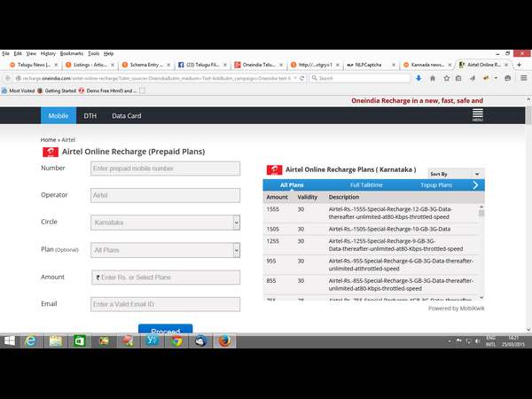Click the plans list vertical scrollbar
The height and width of the screenshot is (399, 532).
point(481,253)
